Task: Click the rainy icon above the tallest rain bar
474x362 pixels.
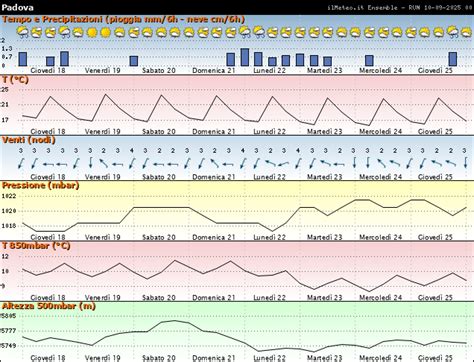Action: (x=245, y=32)
